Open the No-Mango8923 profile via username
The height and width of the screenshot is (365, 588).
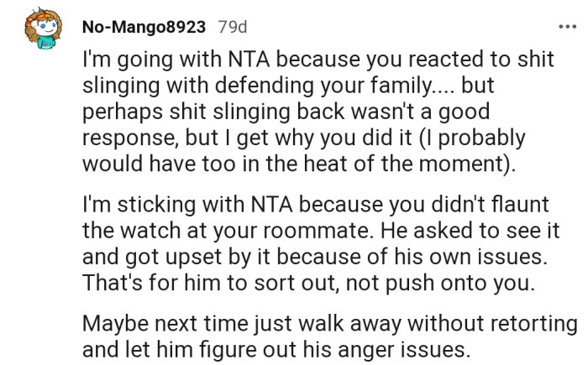pos(143,27)
